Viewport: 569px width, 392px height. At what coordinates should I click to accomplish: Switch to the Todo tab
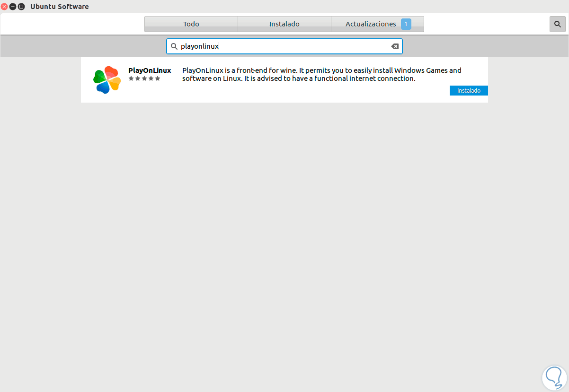pos(191,24)
